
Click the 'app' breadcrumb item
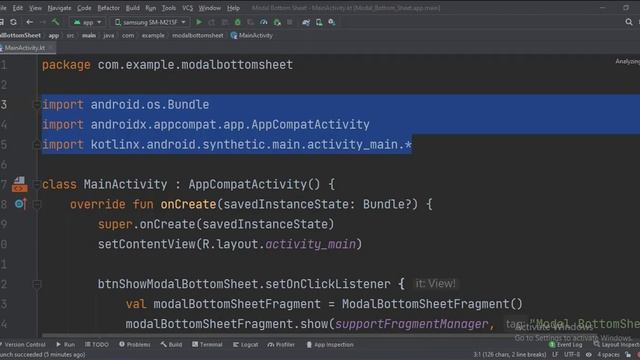(x=54, y=36)
